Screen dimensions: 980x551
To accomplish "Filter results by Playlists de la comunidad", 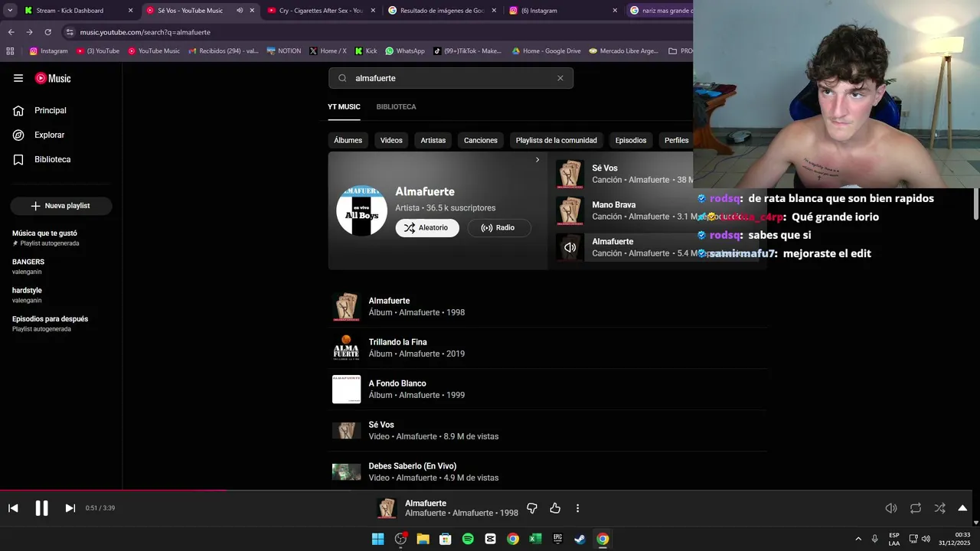I will 557,140.
